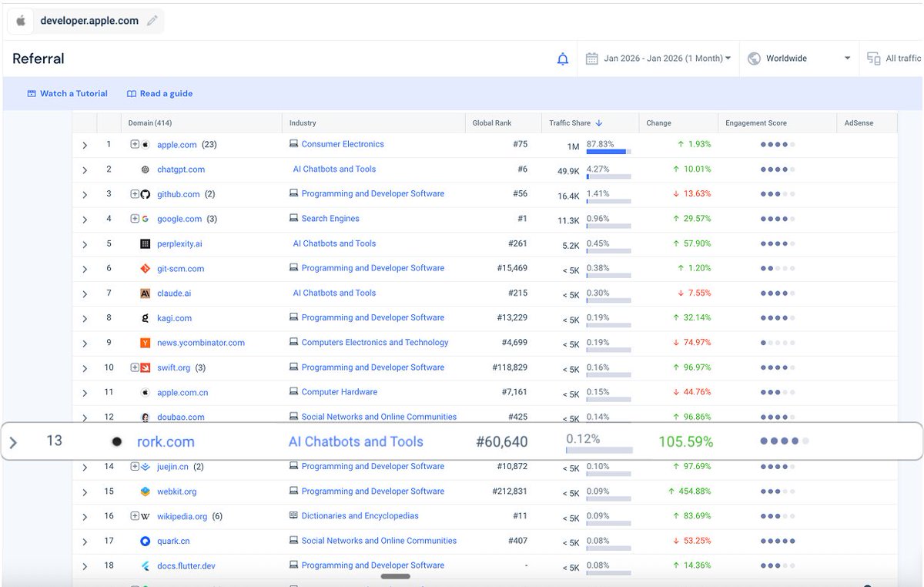924x587 pixels.
Task: Click the apple.com traffic share bar
Action: click(x=608, y=152)
